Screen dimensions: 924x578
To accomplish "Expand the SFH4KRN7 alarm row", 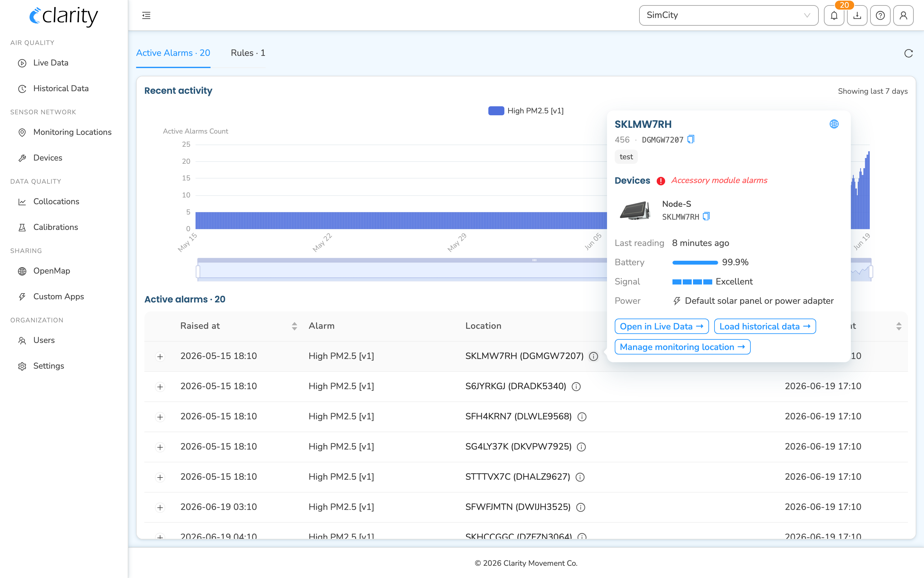I will point(160,417).
